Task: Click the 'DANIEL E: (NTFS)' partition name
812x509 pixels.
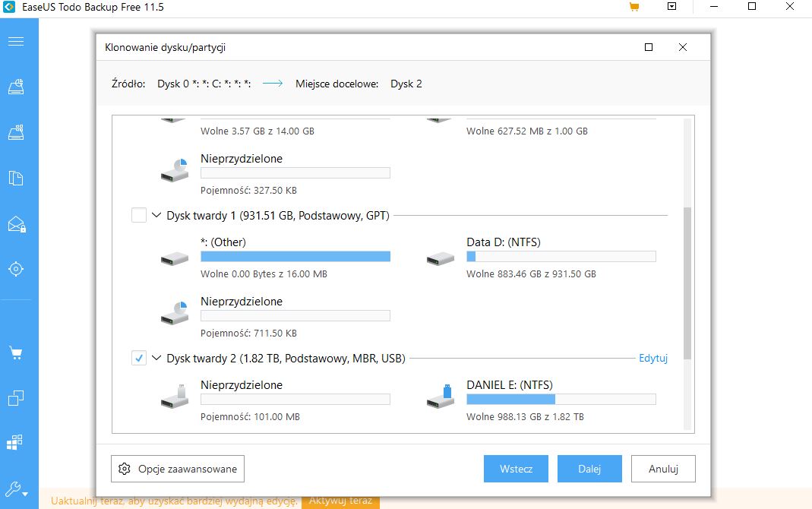Action: click(x=509, y=385)
